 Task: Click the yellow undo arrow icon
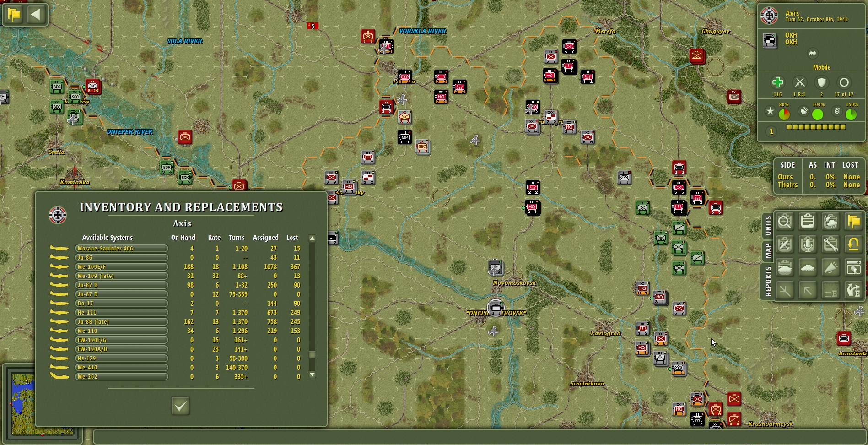click(x=853, y=245)
